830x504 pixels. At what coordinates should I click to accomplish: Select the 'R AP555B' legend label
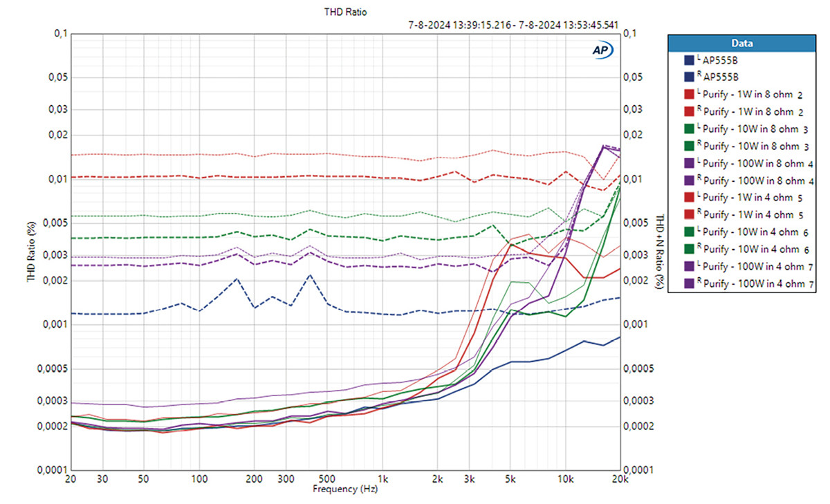click(719, 77)
